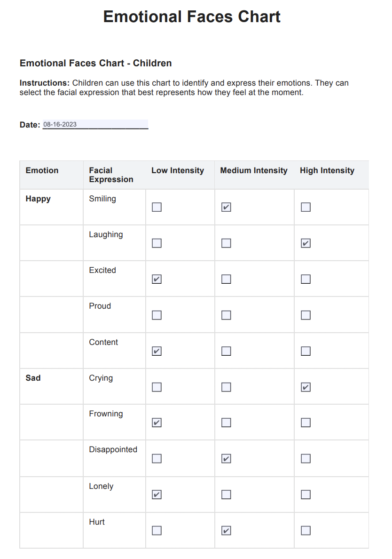Uncheck Medium Intensity for Hurt
392x559 pixels.
coord(226,531)
